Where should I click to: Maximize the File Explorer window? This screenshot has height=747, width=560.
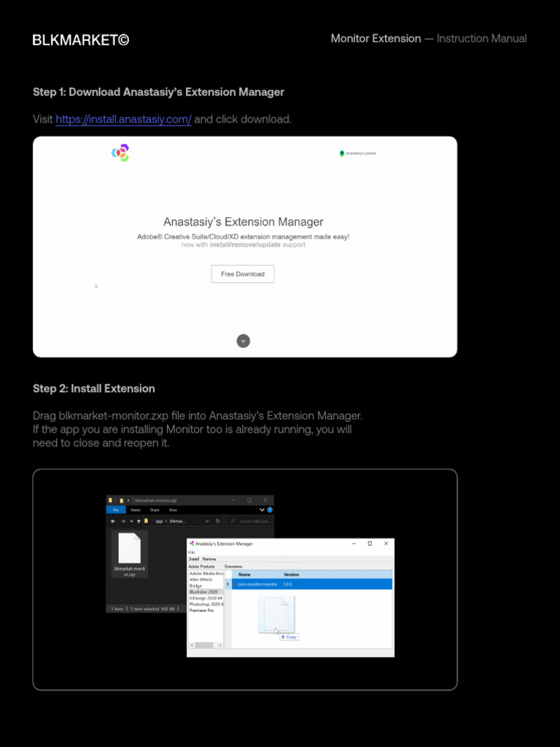249,500
